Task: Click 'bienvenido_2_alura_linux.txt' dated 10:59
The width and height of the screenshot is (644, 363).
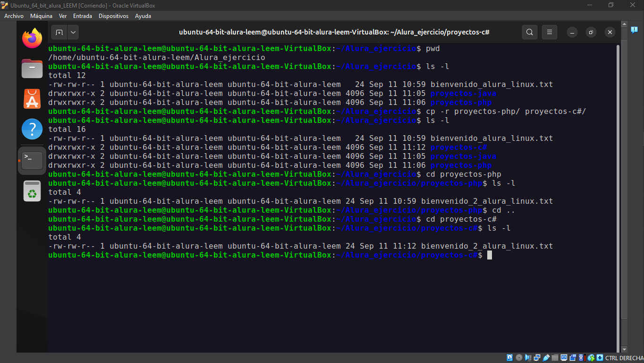Action: [487, 201]
